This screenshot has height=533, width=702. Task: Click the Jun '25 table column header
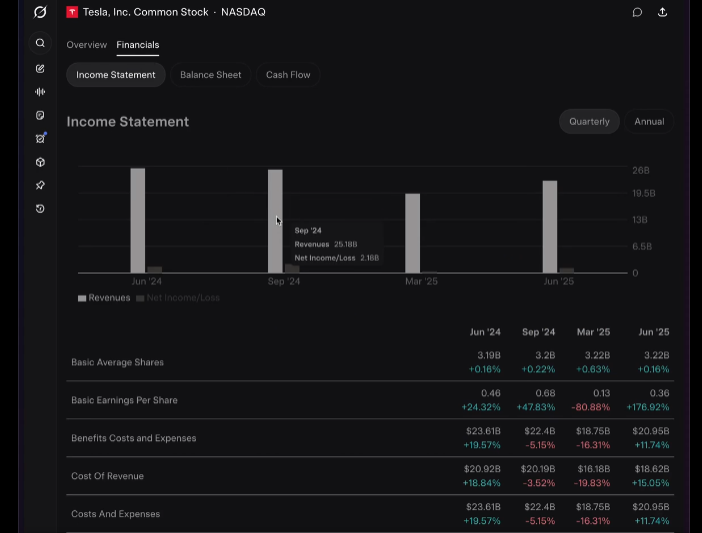[x=654, y=332]
